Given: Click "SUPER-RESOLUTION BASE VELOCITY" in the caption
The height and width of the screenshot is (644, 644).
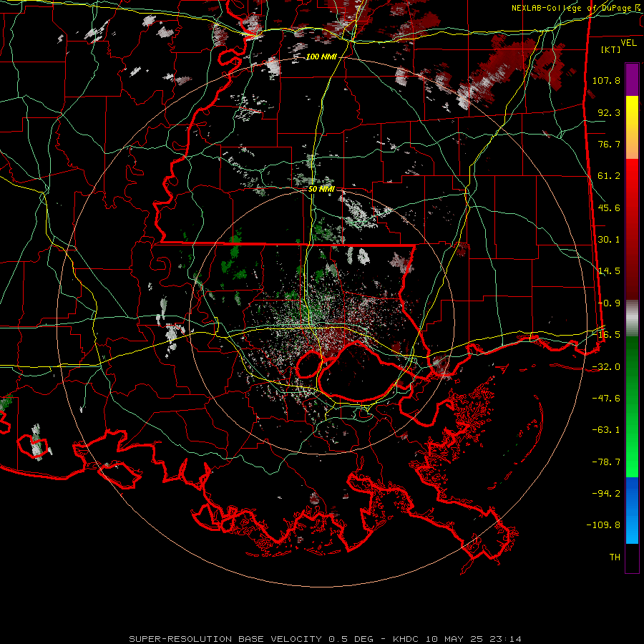Looking at the screenshot, I should 225,639.
